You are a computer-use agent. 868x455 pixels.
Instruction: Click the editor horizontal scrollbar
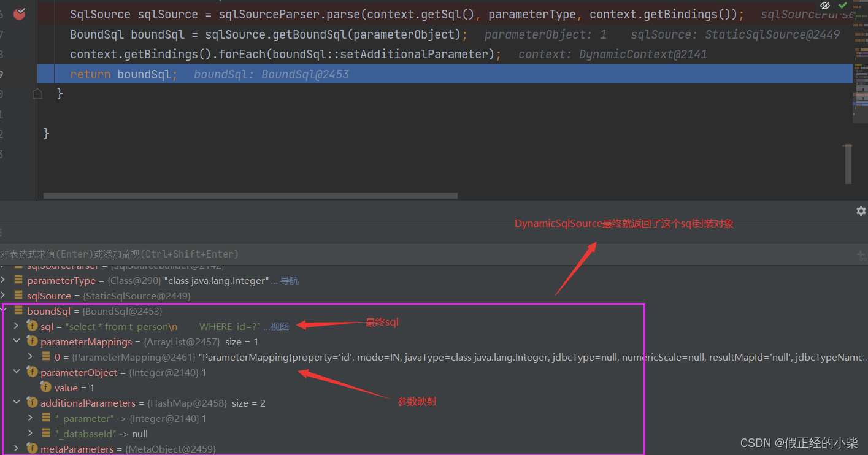point(250,196)
